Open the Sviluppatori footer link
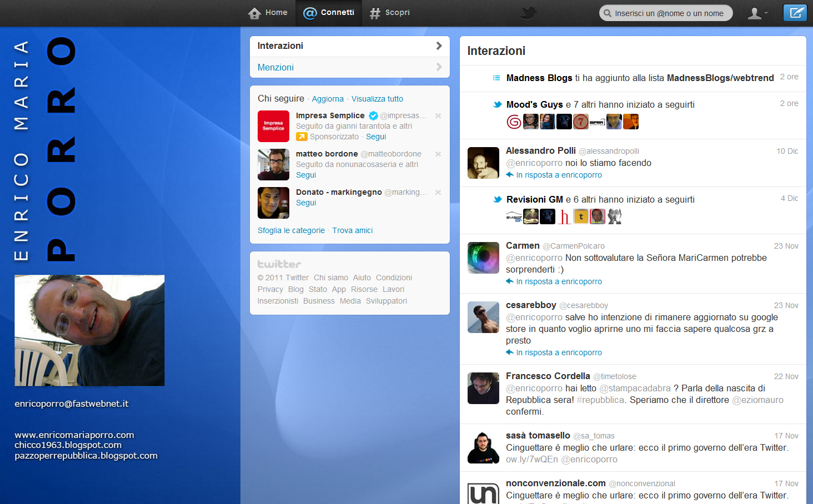 tap(387, 301)
